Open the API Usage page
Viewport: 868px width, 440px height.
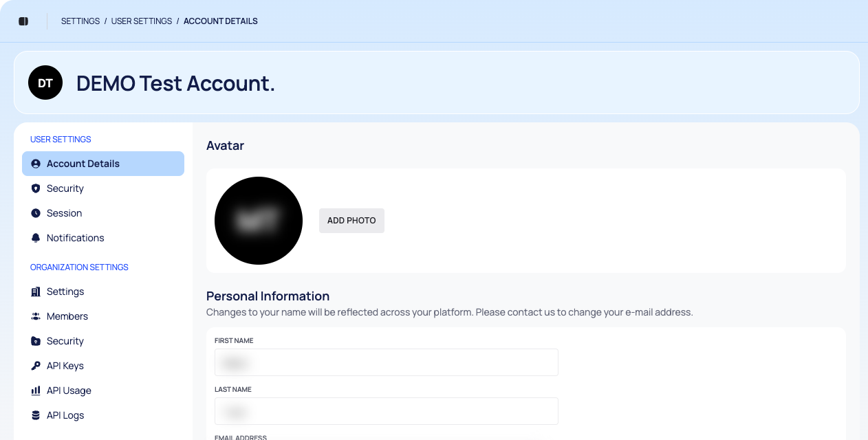pos(103,390)
